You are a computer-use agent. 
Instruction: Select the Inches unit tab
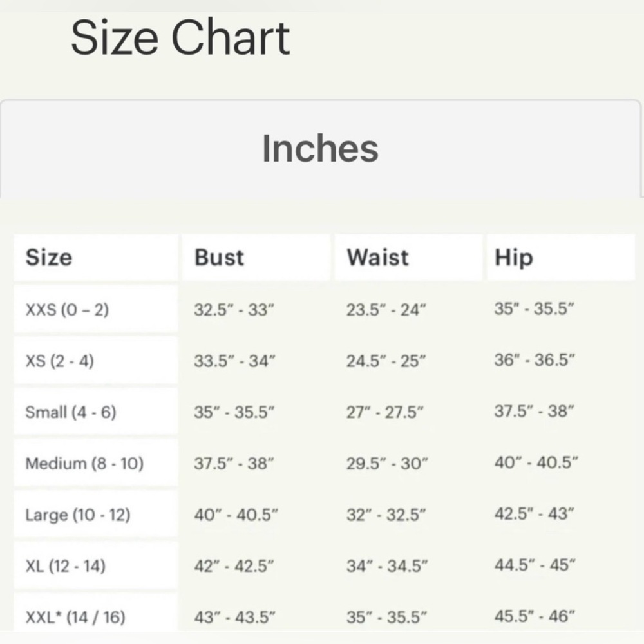(x=320, y=149)
